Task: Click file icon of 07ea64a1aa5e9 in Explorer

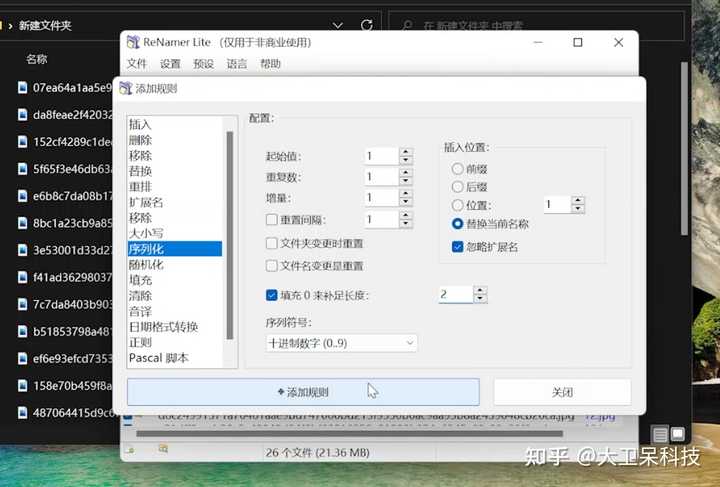Action: (22, 87)
